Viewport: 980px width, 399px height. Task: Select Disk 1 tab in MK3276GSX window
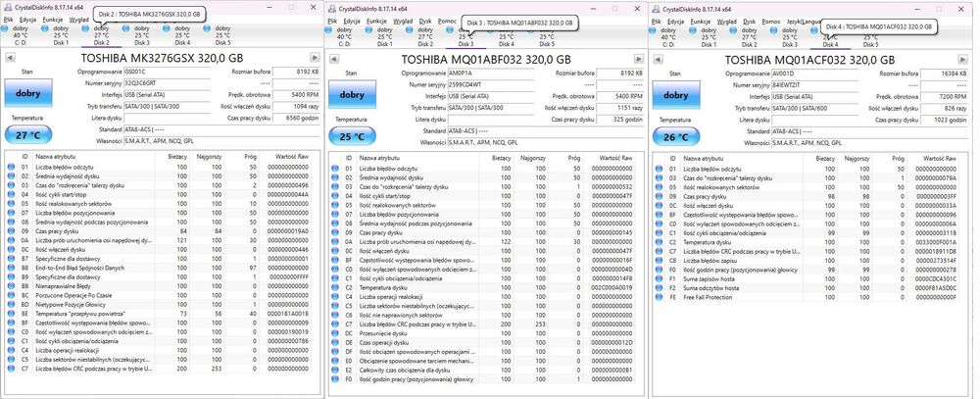click(61, 35)
